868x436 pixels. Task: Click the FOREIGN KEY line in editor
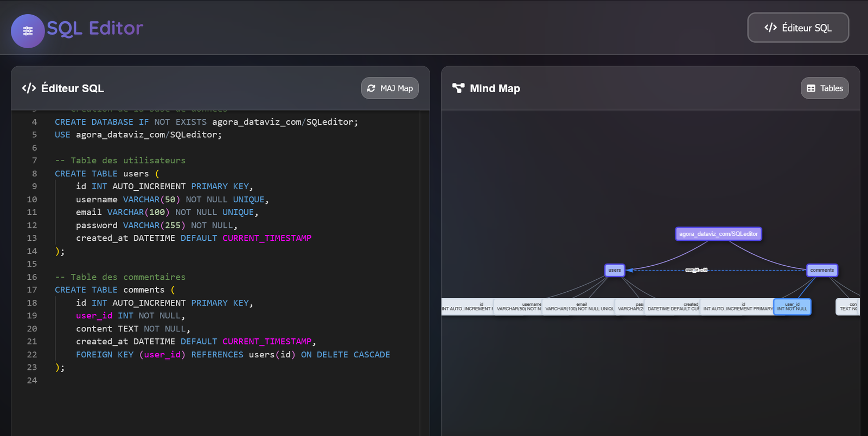[x=233, y=355]
